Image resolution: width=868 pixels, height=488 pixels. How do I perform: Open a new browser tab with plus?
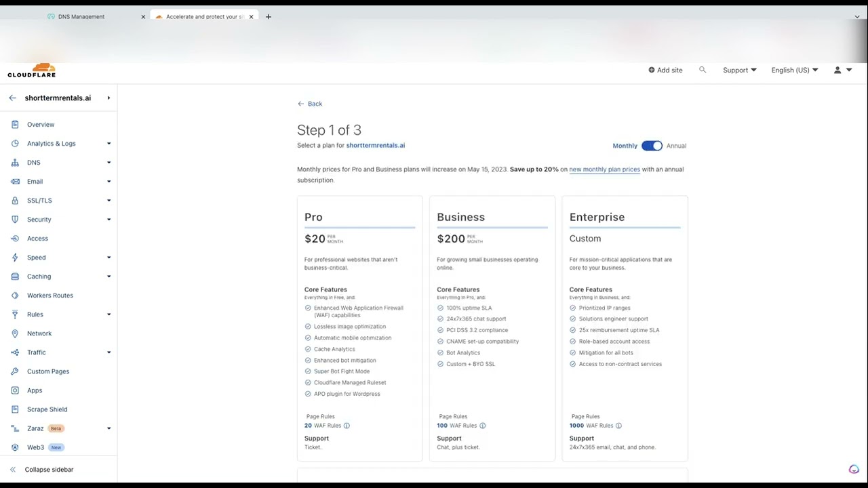coord(269,16)
